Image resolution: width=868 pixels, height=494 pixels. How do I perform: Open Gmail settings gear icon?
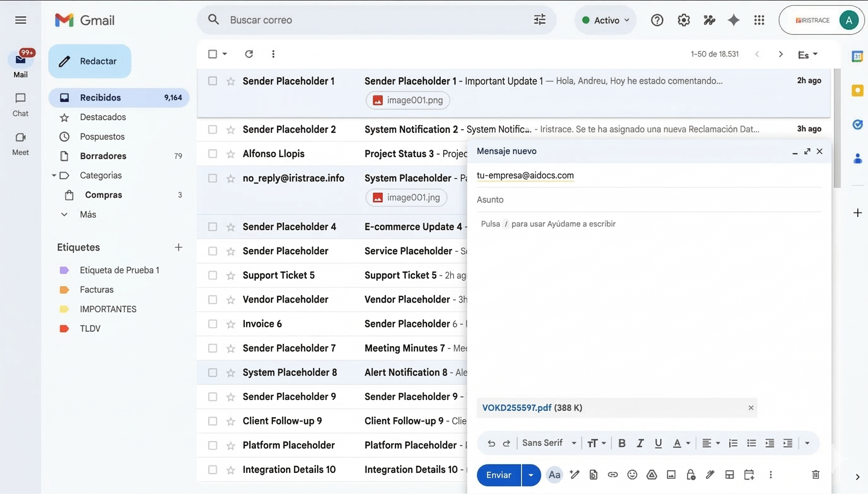pos(683,20)
